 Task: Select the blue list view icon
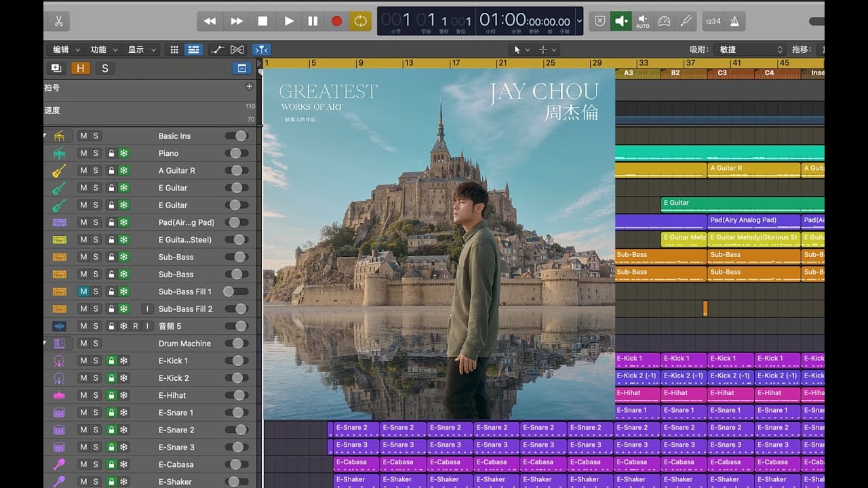pyautogui.click(x=193, y=49)
